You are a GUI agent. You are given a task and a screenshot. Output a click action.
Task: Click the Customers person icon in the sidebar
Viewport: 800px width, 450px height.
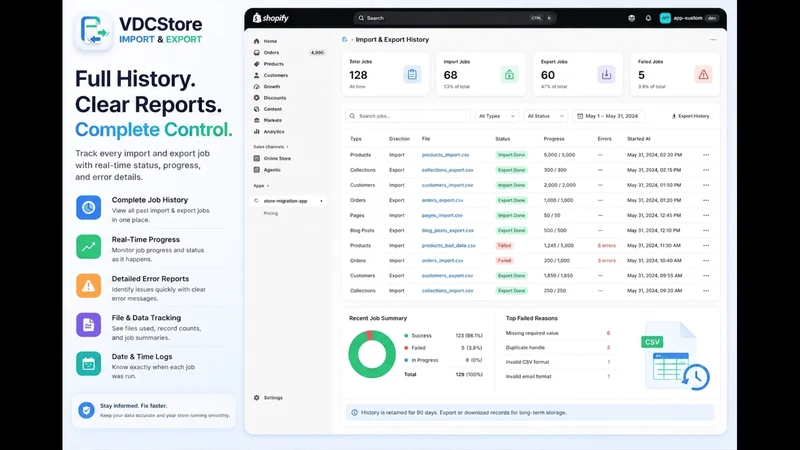click(x=257, y=75)
